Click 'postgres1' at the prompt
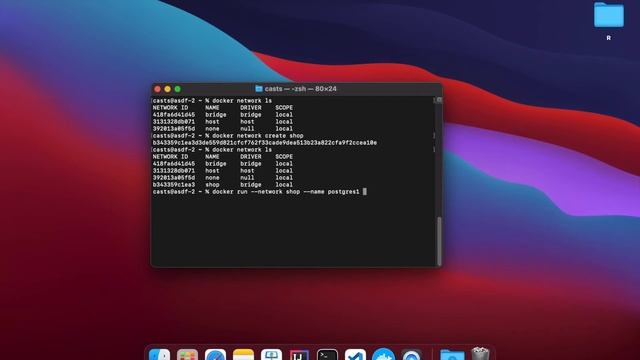The image size is (640, 360). click(343, 192)
